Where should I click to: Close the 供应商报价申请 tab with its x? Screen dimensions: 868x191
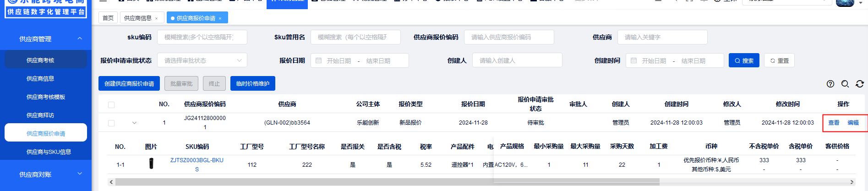point(220,18)
